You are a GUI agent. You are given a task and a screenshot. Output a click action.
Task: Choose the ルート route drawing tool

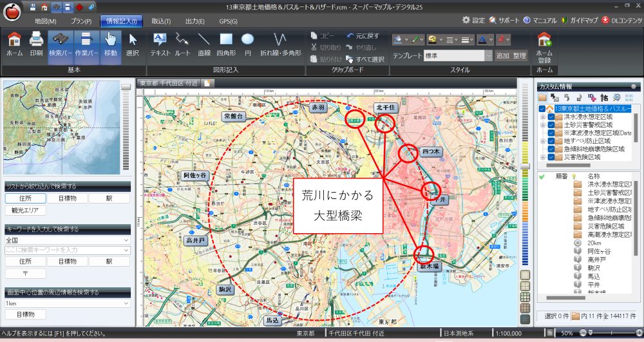pos(182,44)
